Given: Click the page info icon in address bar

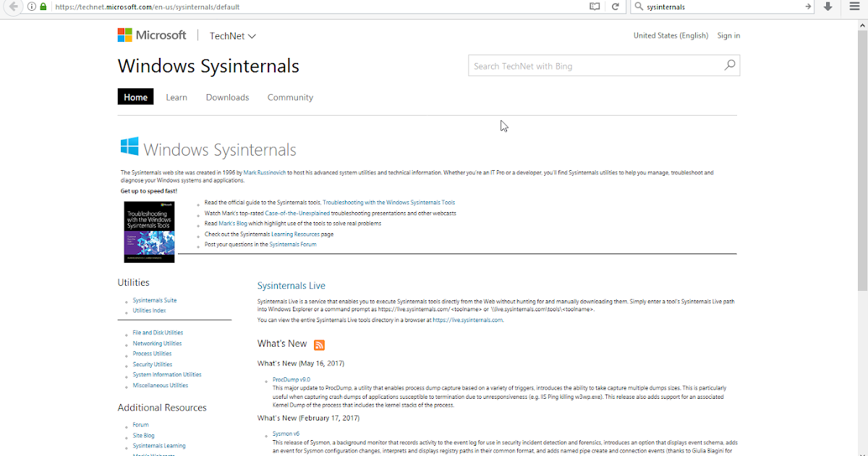Looking at the screenshot, I should 32,7.
